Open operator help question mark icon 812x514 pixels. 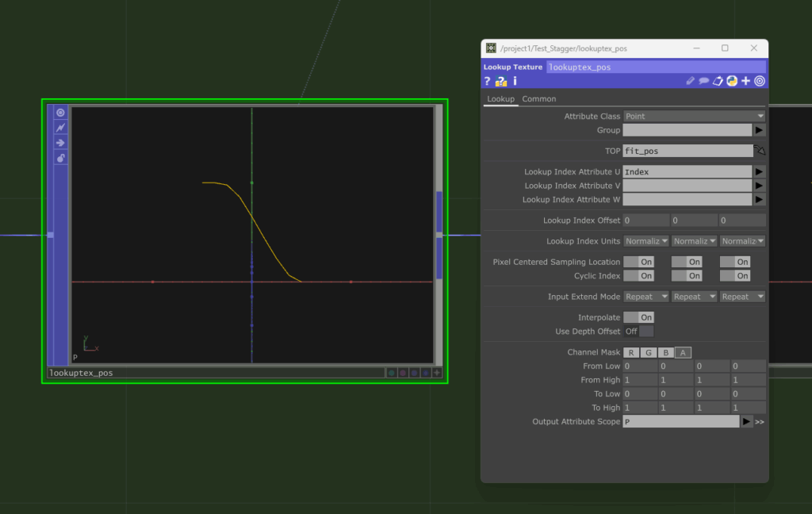point(488,81)
